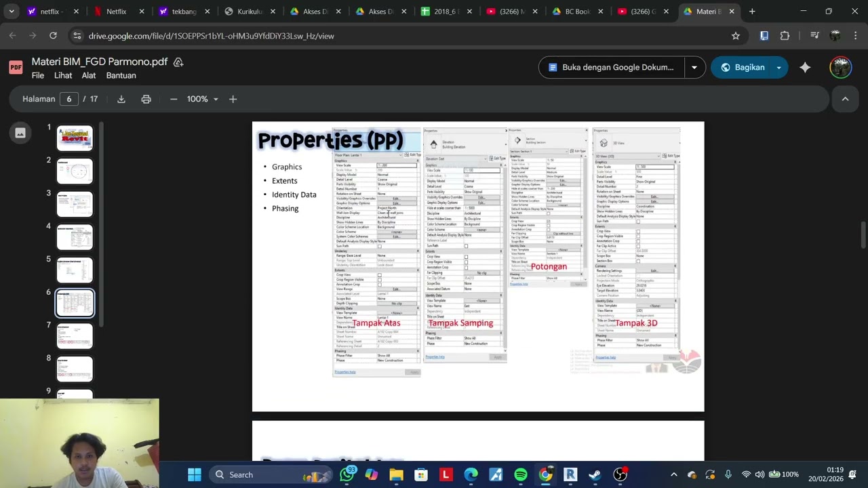This screenshot has width=868, height=488.
Task: Click the cloud status icon beside the filename
Action: (178, 62)
